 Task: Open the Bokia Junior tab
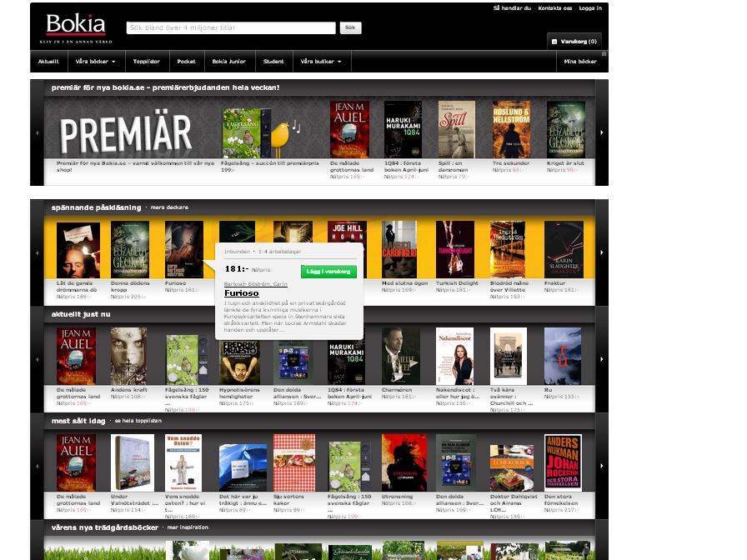(228, 62)
